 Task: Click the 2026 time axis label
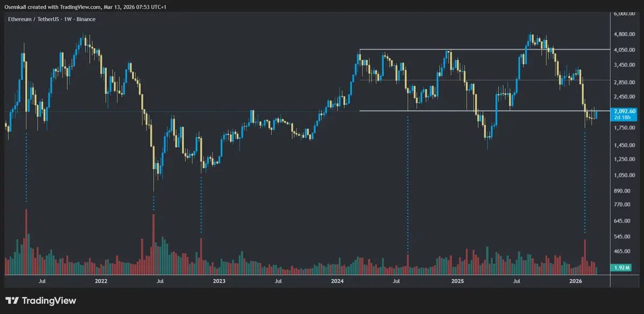pos(575,281)
